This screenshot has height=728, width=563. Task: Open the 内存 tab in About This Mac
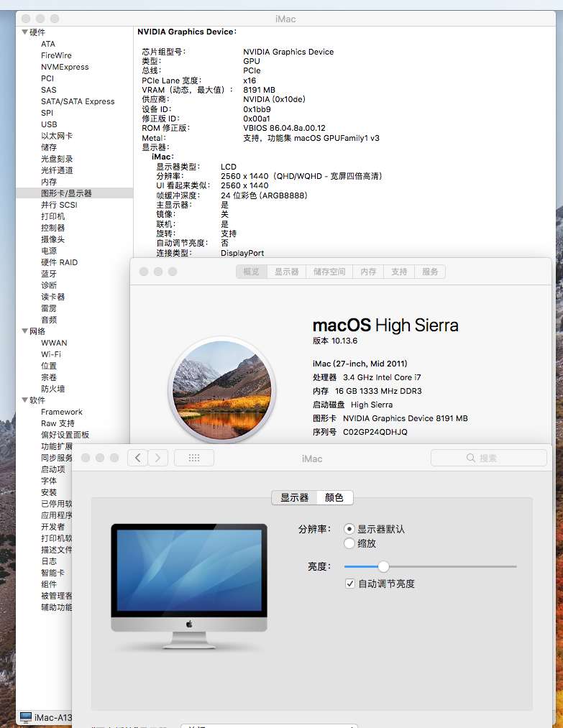coord(368,272)
